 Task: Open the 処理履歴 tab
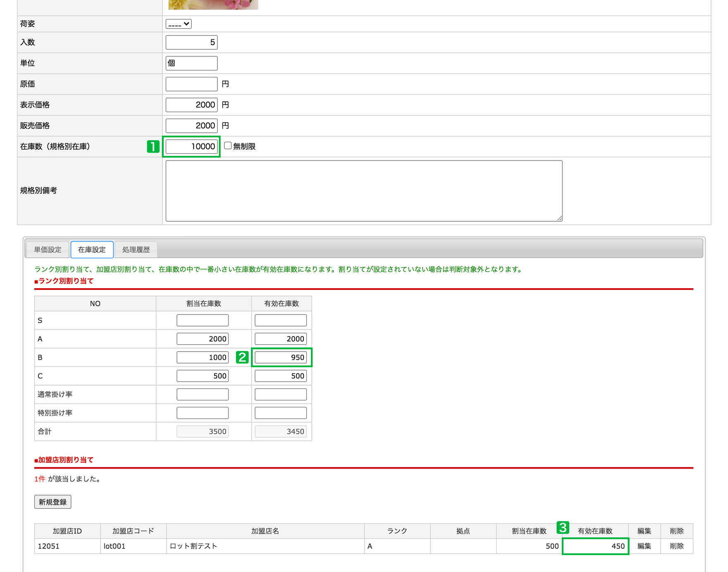[136, 249]
